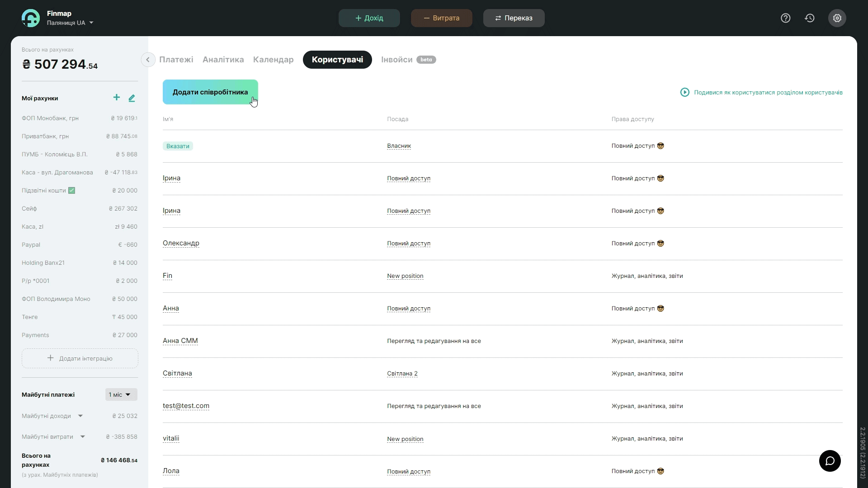
Task: Open user Анна СММ
Action: [x=180, y=341]
